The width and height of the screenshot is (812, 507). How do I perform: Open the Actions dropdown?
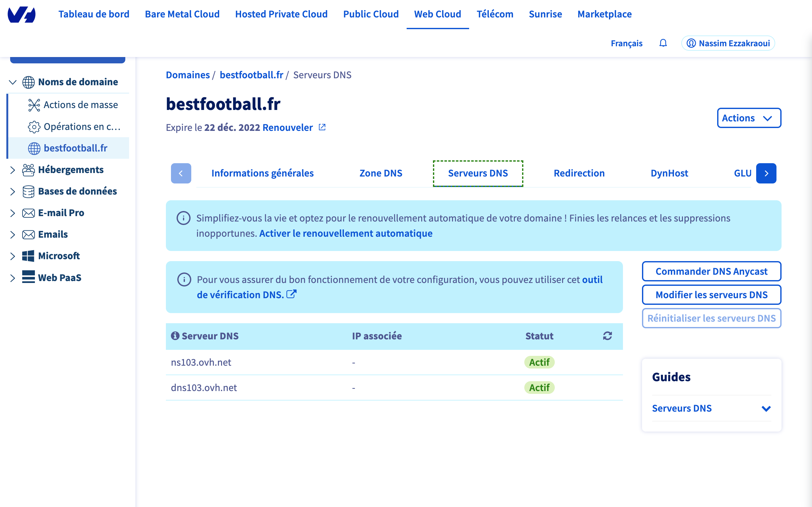coord(749,118)
